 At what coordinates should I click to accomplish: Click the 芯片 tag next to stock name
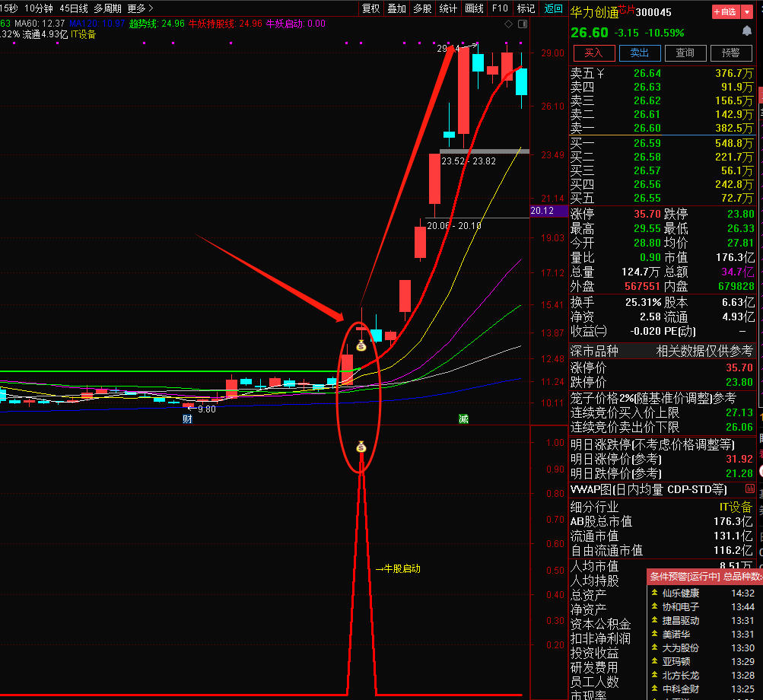click(x=626, y=9)
